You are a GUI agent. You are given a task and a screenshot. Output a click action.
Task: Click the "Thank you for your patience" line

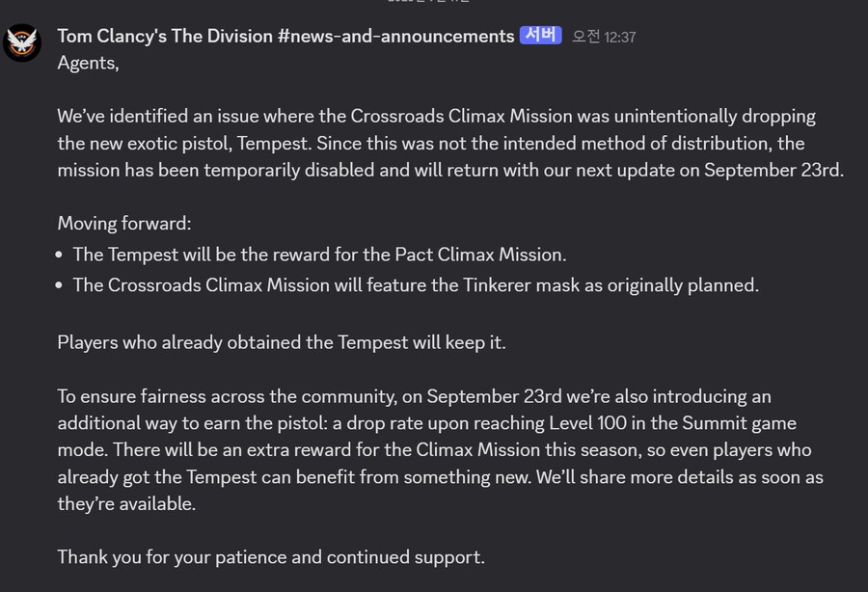270,557
